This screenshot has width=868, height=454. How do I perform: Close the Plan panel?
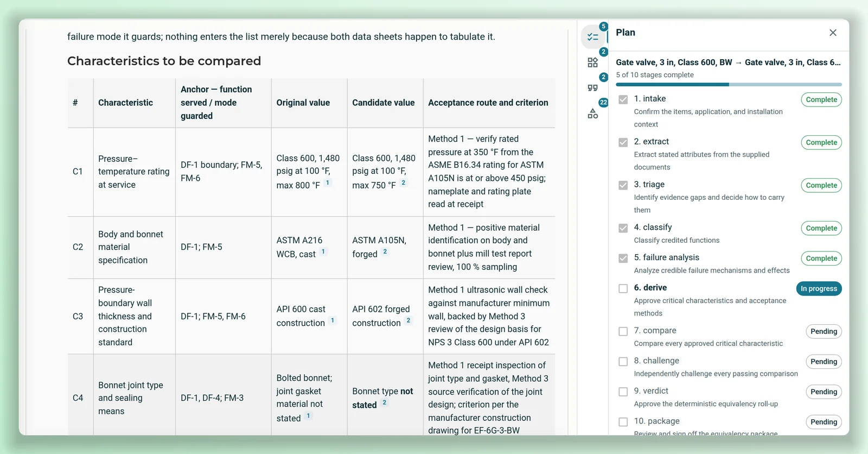(x=833, y=33)
